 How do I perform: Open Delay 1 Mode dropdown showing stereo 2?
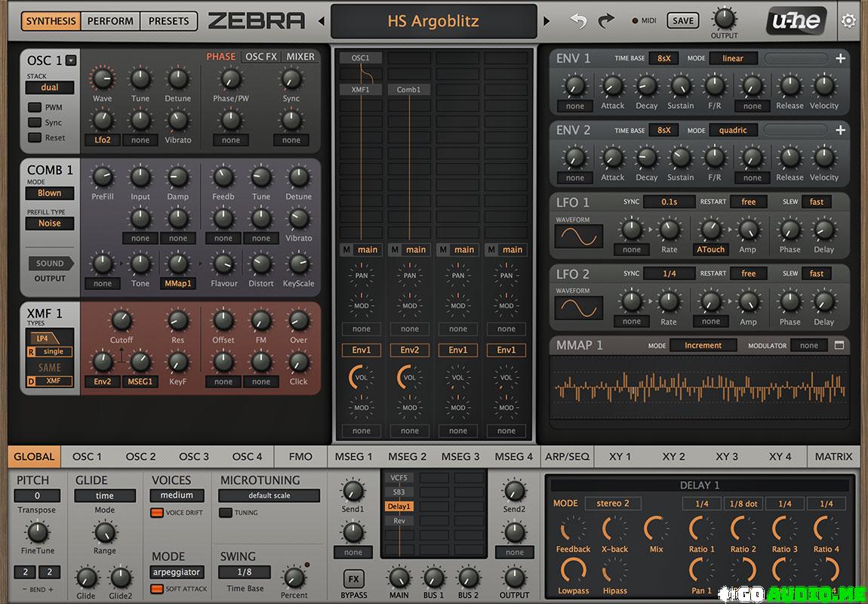click(x=613, y=504)
